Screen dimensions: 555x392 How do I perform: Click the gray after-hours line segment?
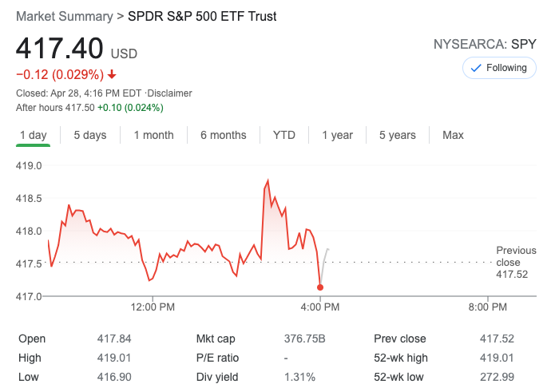click(x=325, y=258)
